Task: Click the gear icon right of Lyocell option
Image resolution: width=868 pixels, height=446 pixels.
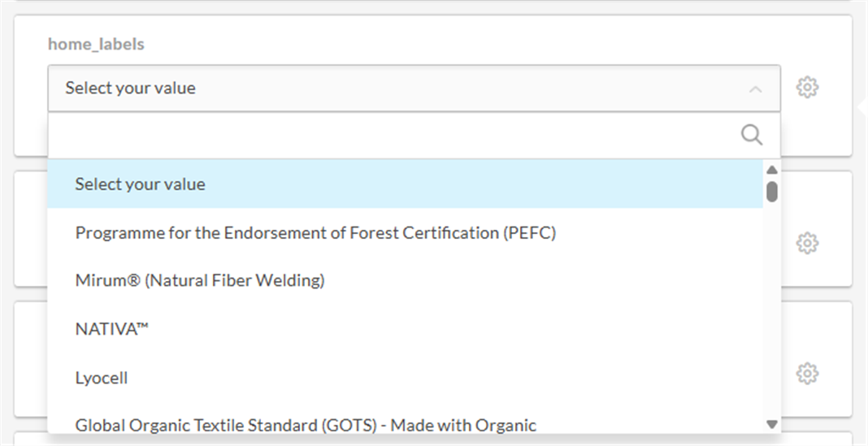Action: (x=806, y=374)
